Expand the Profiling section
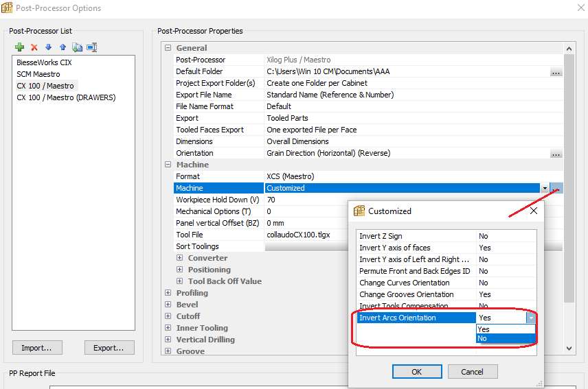588x389 pixels. [x=168, y=293]
